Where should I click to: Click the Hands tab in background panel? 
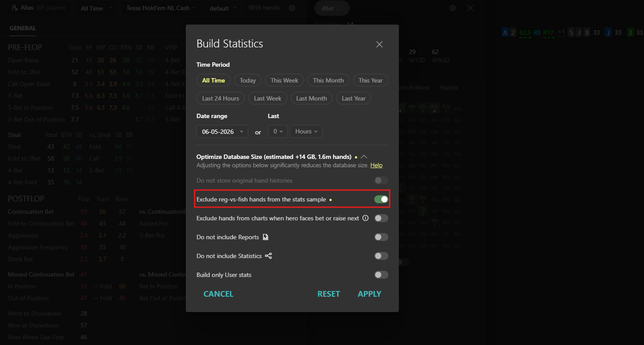(x=449, y=87)
